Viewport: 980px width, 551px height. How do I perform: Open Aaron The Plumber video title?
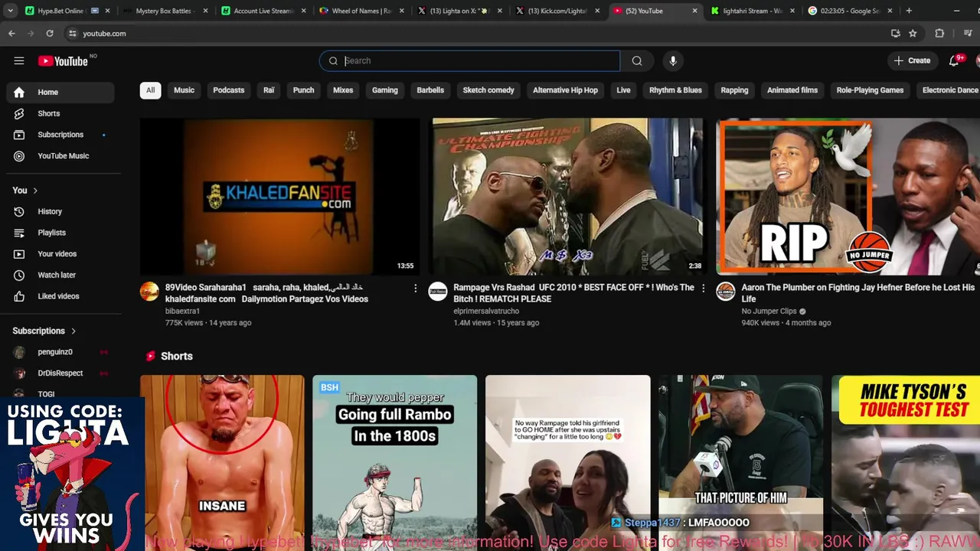(x=857, y=293)
